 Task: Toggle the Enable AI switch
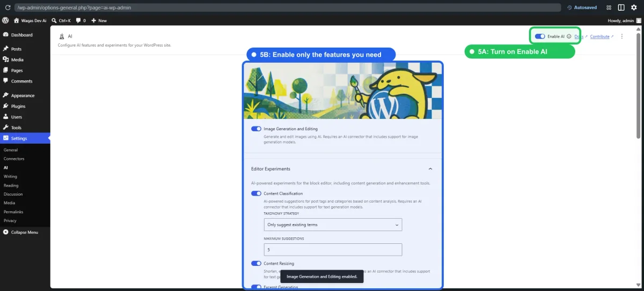pyautogui.click(x=540, y=36)
